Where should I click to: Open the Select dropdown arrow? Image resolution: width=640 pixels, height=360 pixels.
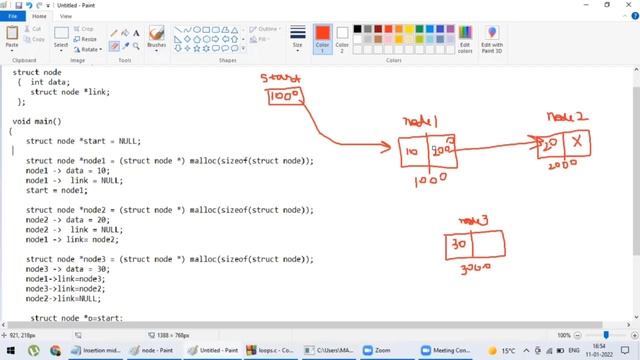click(x=61, y=51)
